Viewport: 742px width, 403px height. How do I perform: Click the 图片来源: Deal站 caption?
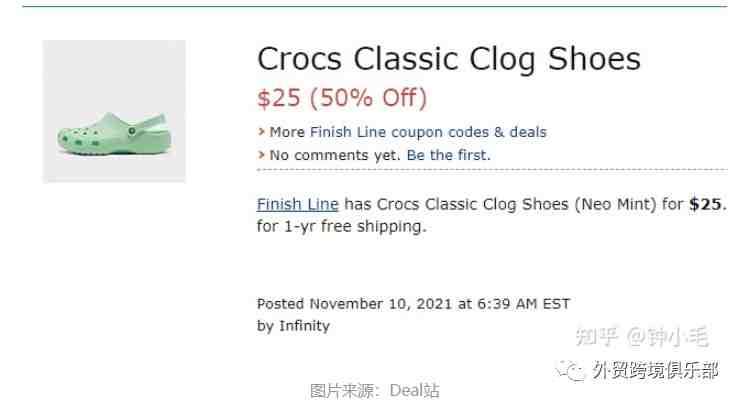point(374,391)
